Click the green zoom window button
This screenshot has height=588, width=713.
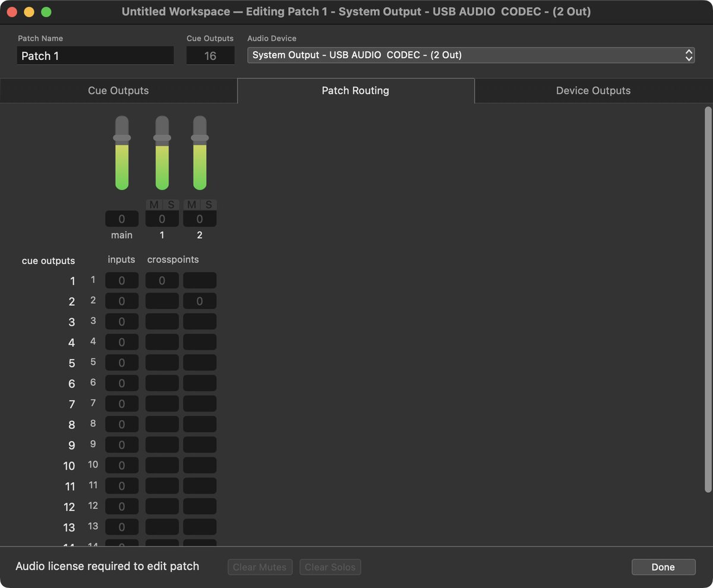pos(46,12)
